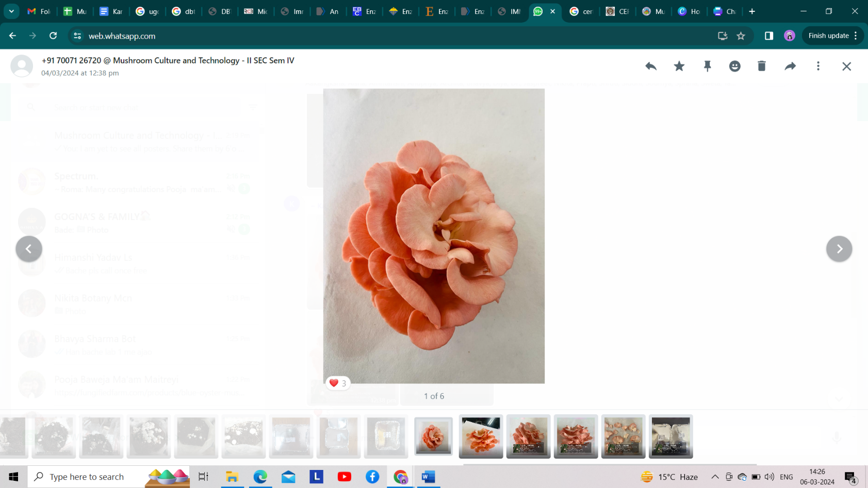
Task: Open the thumbnail of small mushrooms spread out
Action: tap(623, 436)
